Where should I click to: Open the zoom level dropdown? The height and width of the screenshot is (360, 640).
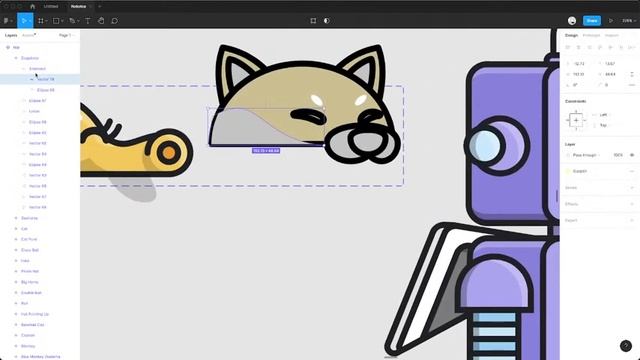point(629,21)
